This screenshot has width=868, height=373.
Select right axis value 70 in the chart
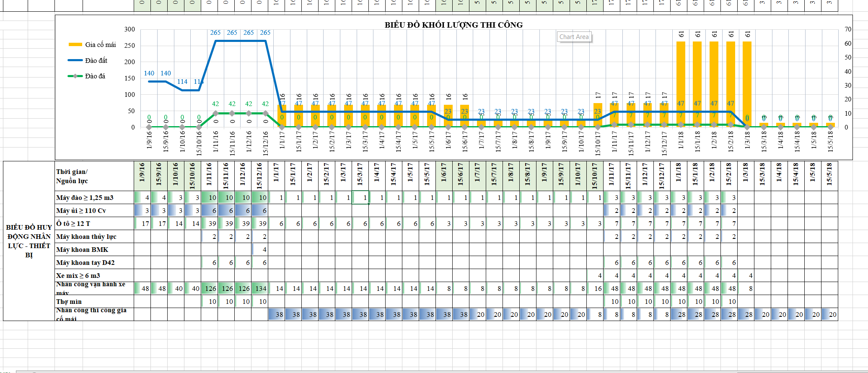pyautogui.click(x=848, y=29)
